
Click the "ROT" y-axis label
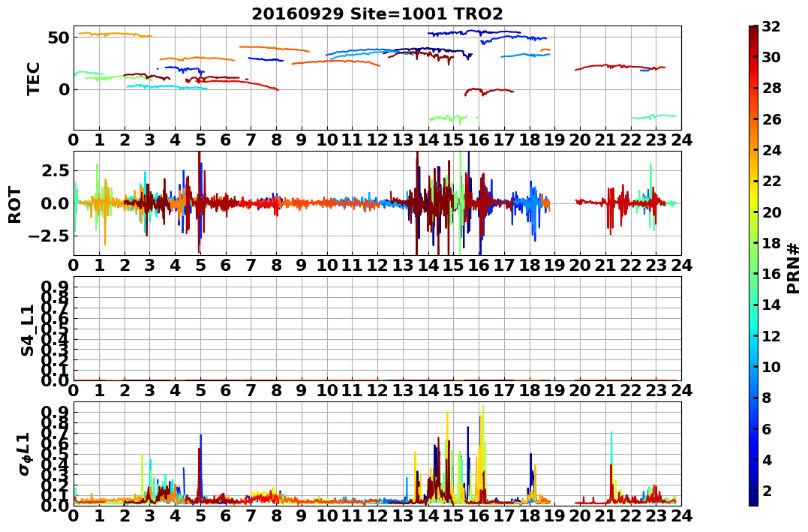tap(15, 205)
